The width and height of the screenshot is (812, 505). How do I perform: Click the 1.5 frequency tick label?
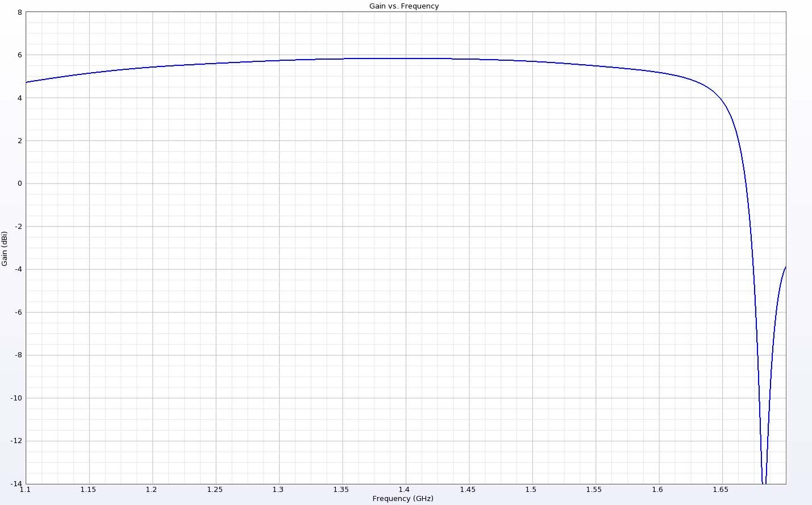tap(531, 490)
